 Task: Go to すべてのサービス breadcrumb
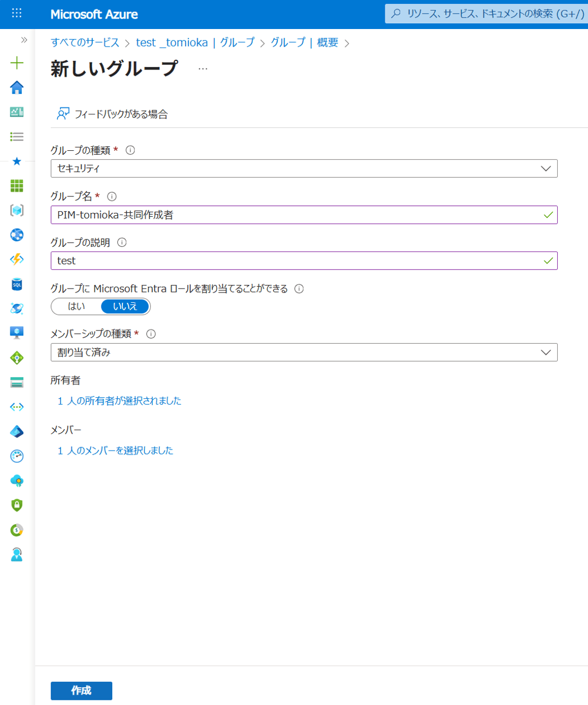click(85, 43)
